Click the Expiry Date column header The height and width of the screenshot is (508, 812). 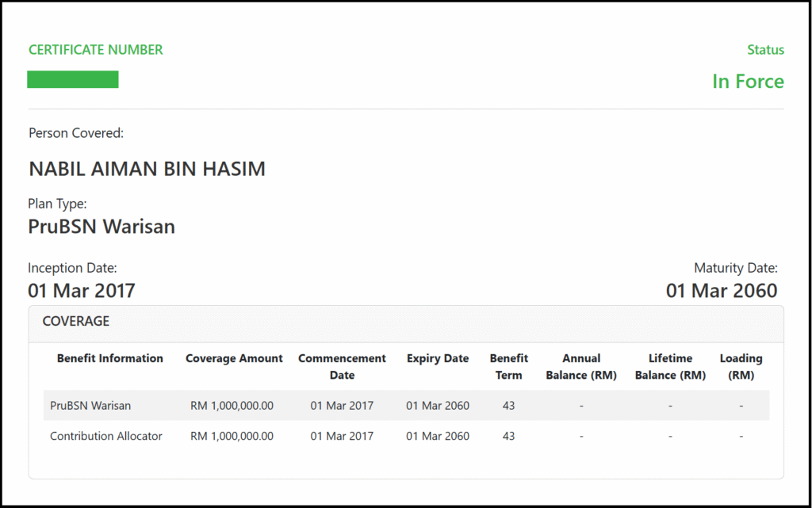[438, 358]
